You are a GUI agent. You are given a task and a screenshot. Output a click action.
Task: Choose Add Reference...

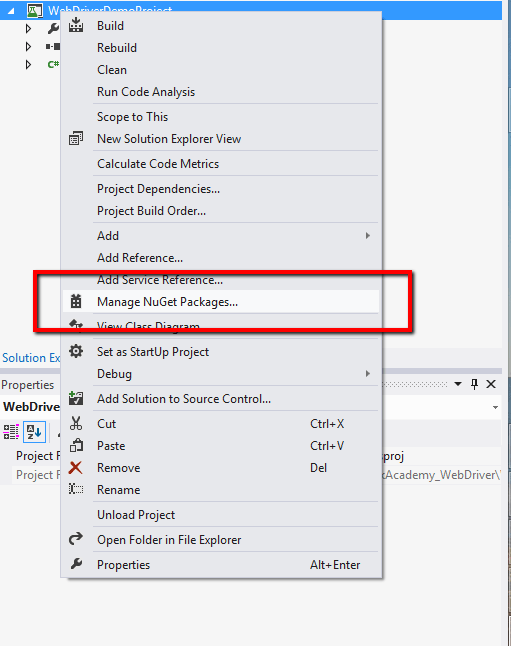[220, 258]
